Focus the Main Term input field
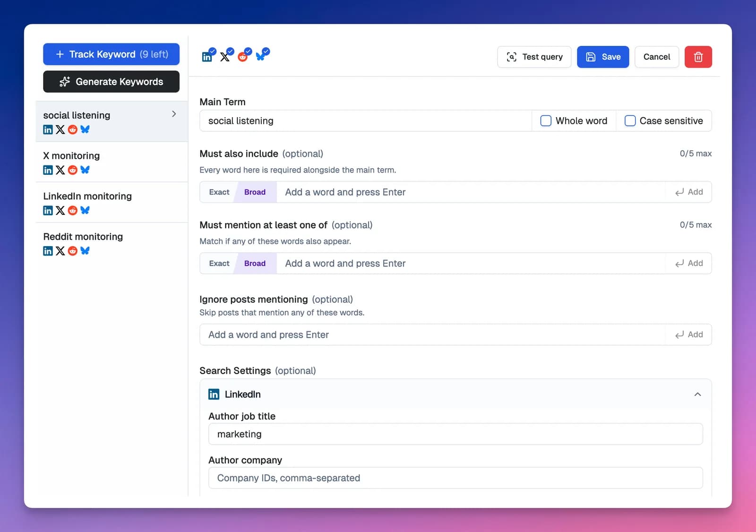 pyautogui.click(x=366, y=121)
